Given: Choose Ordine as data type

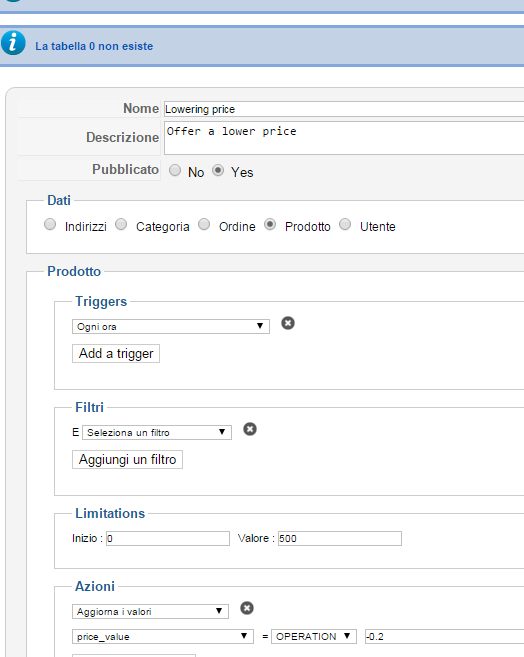Looking at the screenshot, I should (204, 224).
